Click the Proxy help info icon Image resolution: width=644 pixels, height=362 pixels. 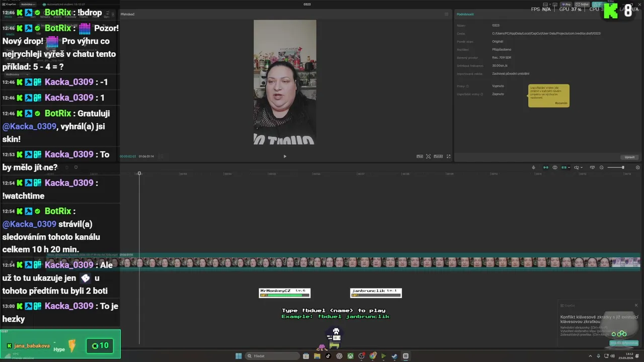tap(467, 86)
